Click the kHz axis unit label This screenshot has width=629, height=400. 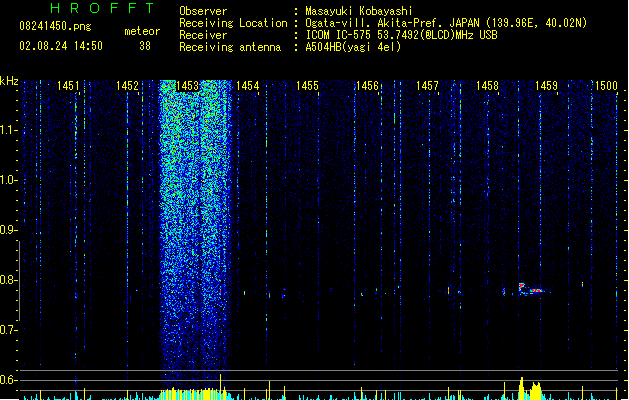[9, 81]
